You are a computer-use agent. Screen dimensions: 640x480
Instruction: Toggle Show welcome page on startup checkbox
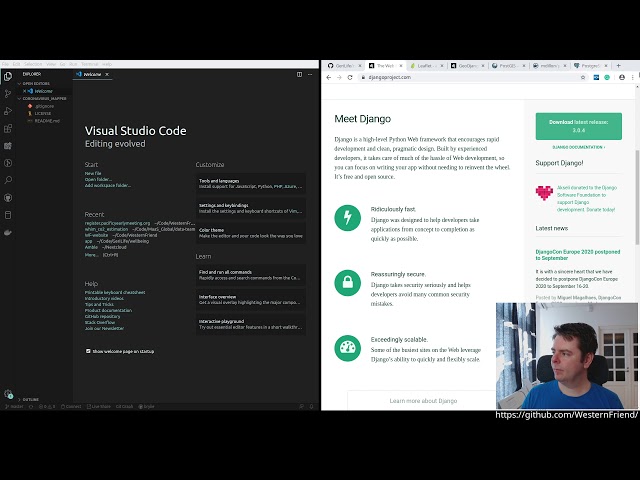pos(88,351)
